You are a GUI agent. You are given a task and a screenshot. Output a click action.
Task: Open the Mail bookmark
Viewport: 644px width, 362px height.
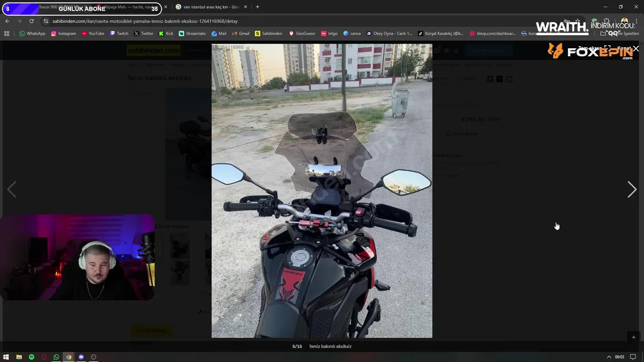(219, 34)
